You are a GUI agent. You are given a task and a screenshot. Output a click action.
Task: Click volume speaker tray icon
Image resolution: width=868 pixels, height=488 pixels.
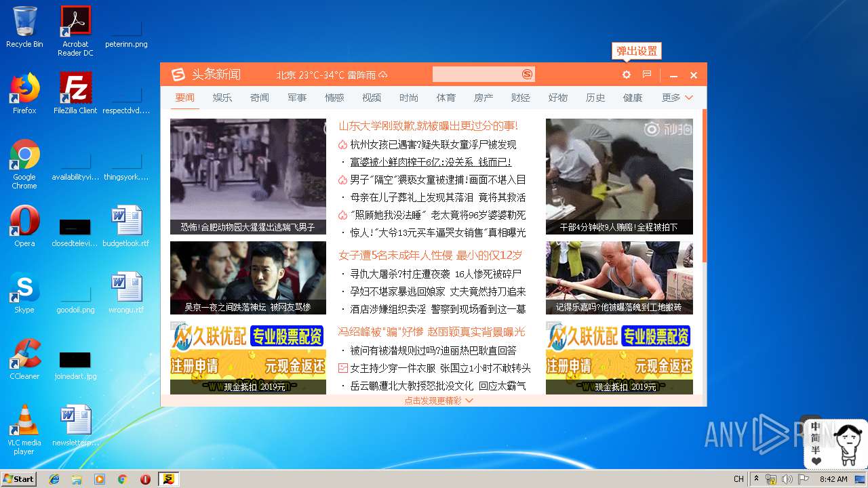coord(787,479)
